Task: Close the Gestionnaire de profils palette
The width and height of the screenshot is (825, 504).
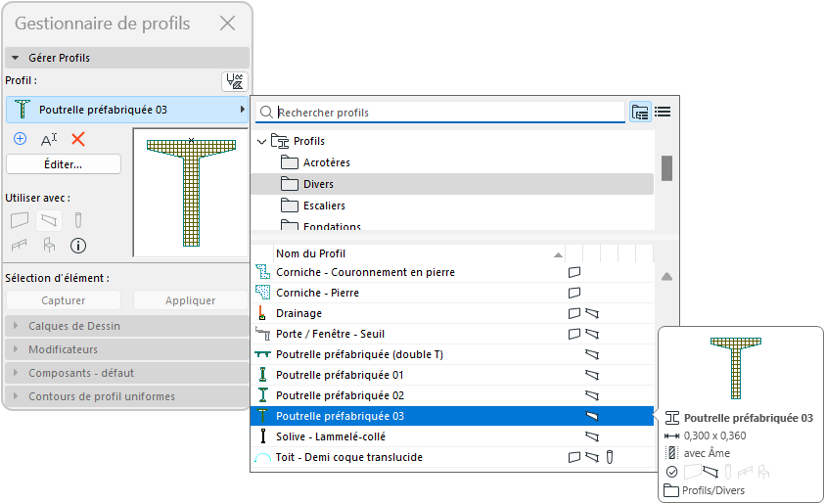Action: pos(227,23)
